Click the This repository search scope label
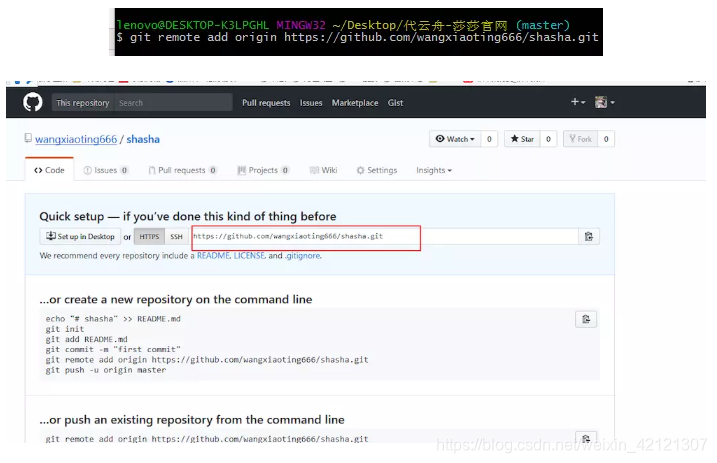The image size is (717, 463). (x=83, y=103)
